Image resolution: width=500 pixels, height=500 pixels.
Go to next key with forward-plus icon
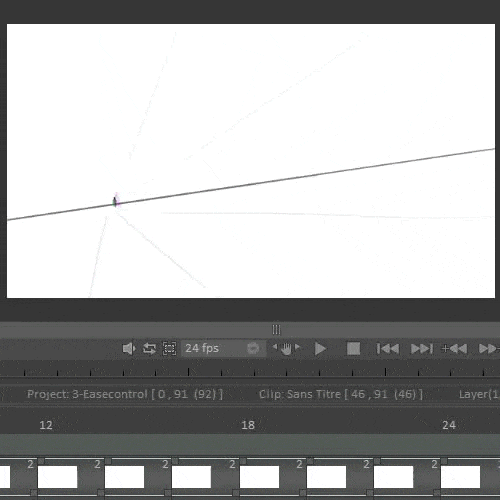click(489, 349)
